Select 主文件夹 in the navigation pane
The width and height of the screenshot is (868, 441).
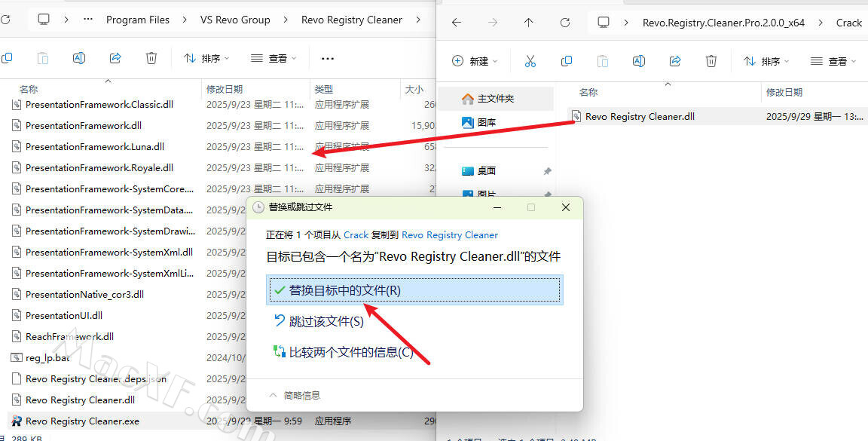tap(495, 99)
